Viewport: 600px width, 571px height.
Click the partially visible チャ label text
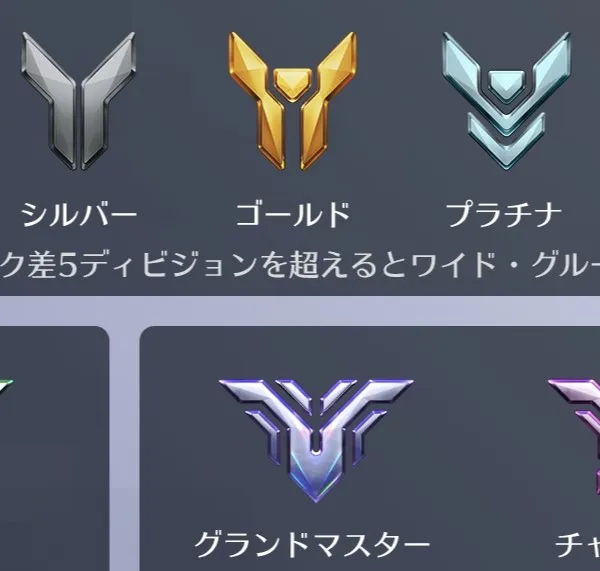tap(578, 545)
